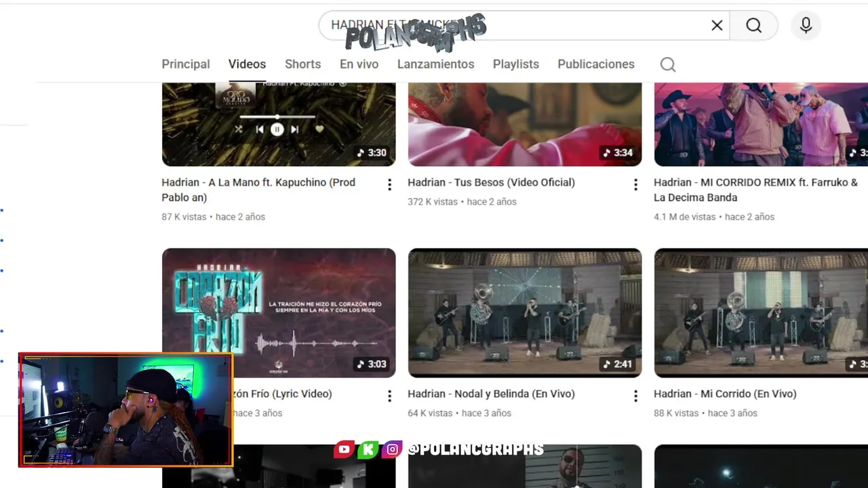868x488 pixels.
Task: Open the Lanzamientos tab
Action: 435,64
